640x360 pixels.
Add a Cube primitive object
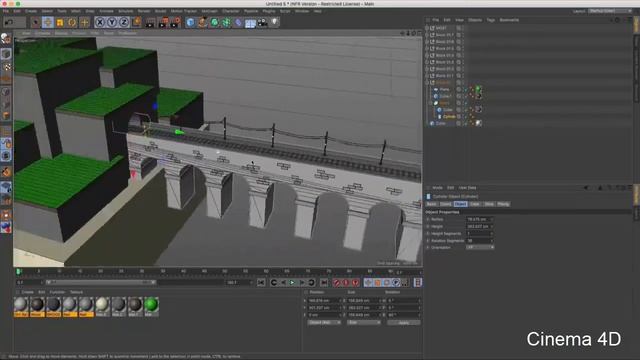click(190, 22)
